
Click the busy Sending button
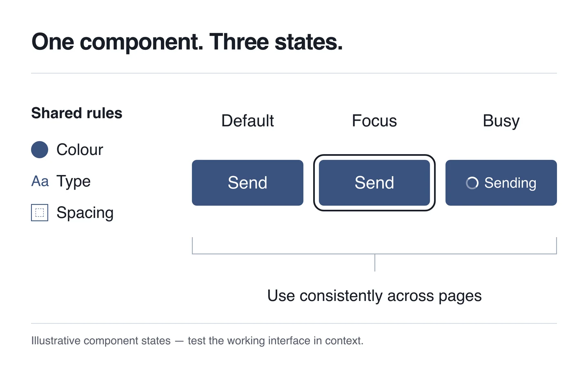[x=501, y=183]
